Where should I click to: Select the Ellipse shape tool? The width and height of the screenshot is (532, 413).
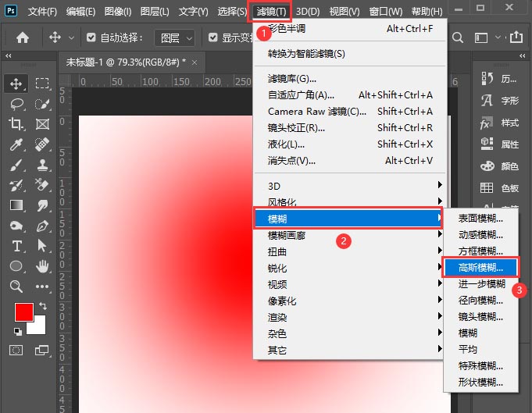(x=16, y=266)
